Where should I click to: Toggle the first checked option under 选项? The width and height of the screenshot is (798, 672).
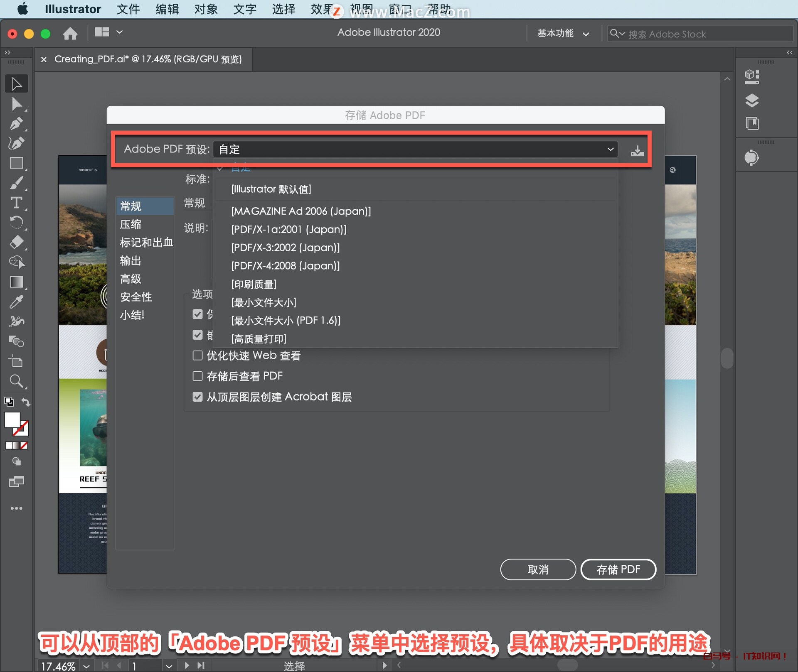197,314
